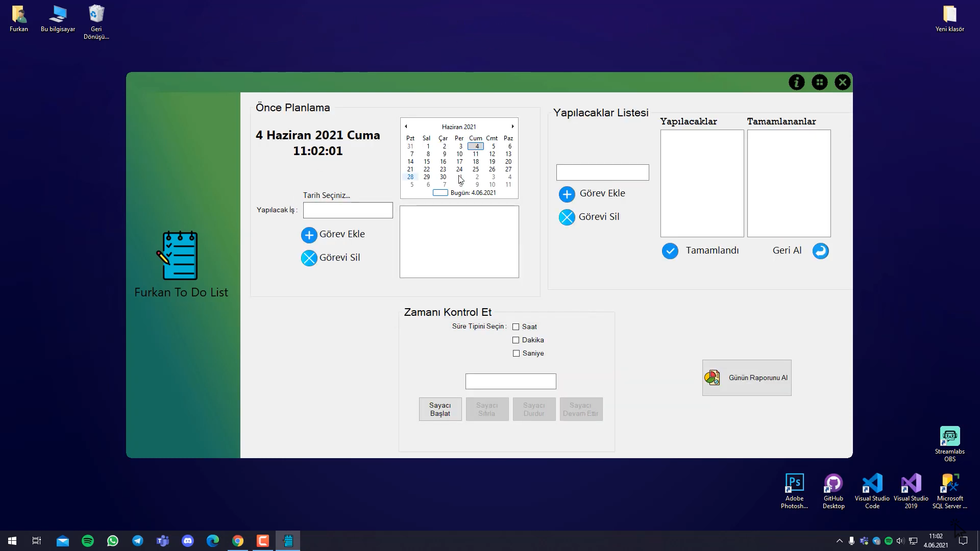This screenshot has width=980, height=551.
Task: Click the Haziran 2021 calendar title
Action: 458,127
